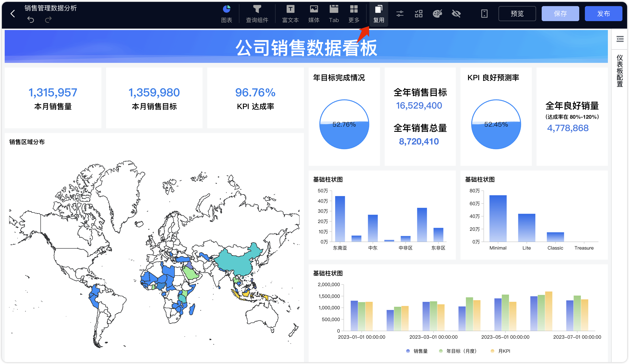Open the layout grid icon in toolbar
Image resolution: width=629 pixels, height=364 pixels.
coord(418,13)
